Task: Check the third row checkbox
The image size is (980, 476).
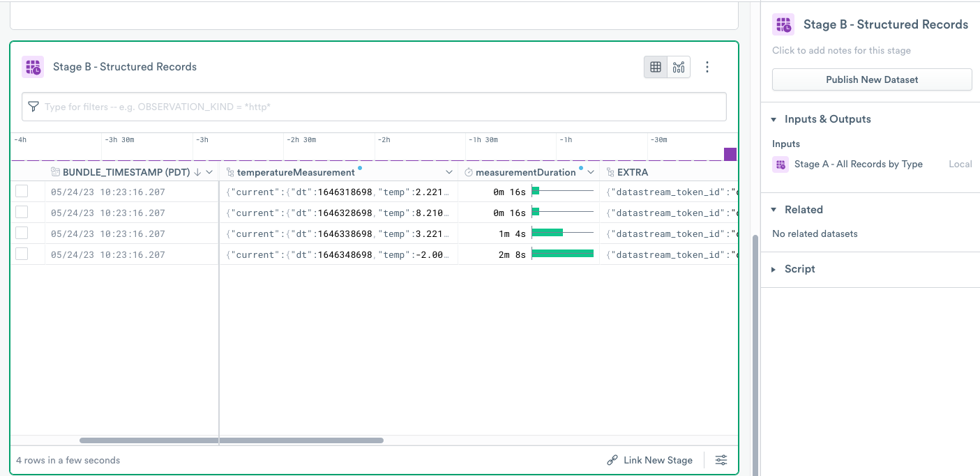Action: point(22,233)
